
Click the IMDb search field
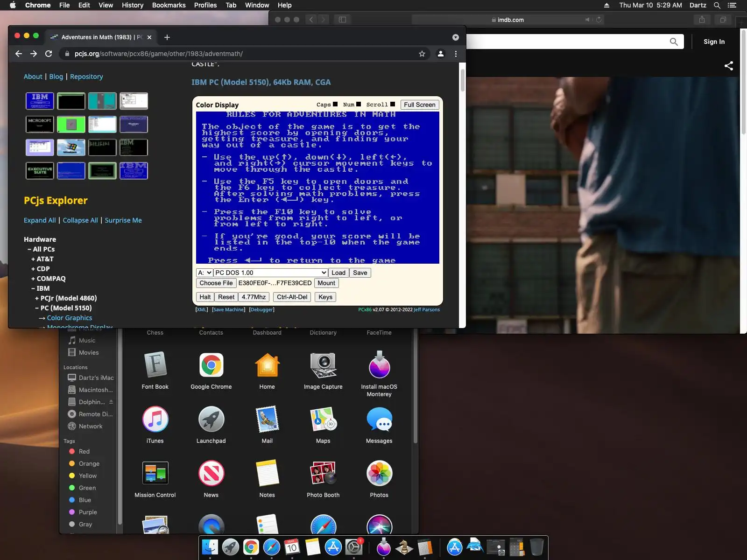point(567,42)
